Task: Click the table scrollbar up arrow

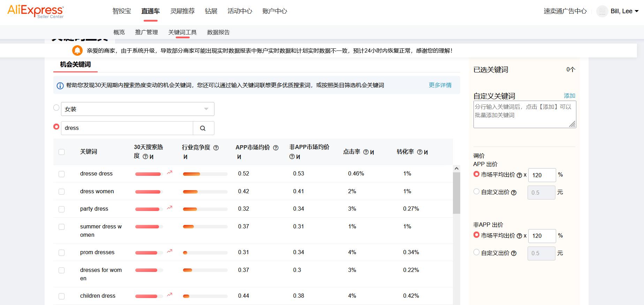Action: (456, 169)
